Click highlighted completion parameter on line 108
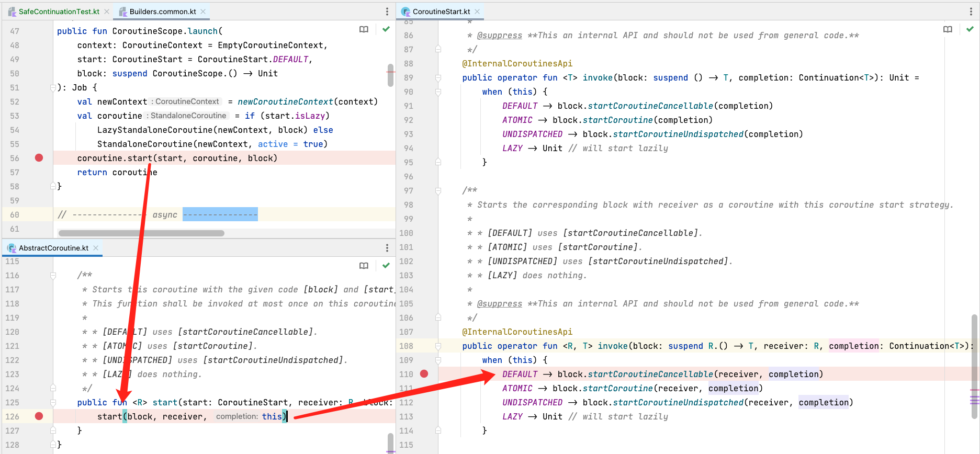The image size is (980, 454). tap(854, 346)
